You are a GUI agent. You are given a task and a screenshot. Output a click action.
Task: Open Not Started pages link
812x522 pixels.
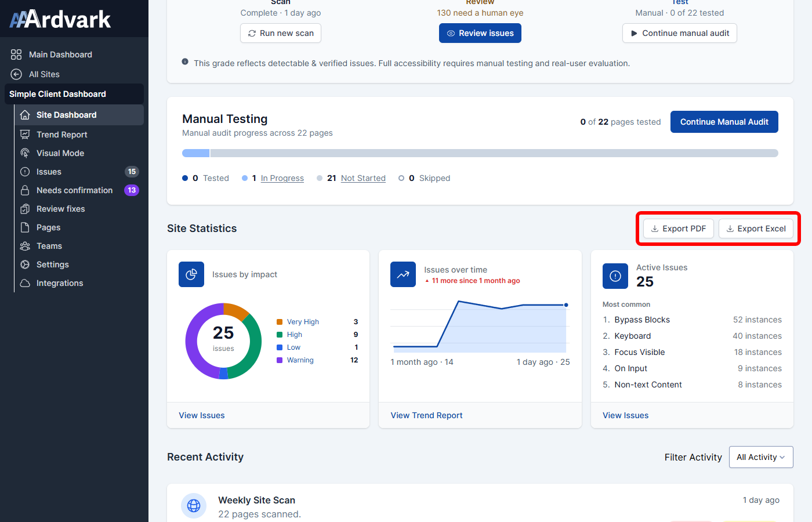[x=363, y=178]
